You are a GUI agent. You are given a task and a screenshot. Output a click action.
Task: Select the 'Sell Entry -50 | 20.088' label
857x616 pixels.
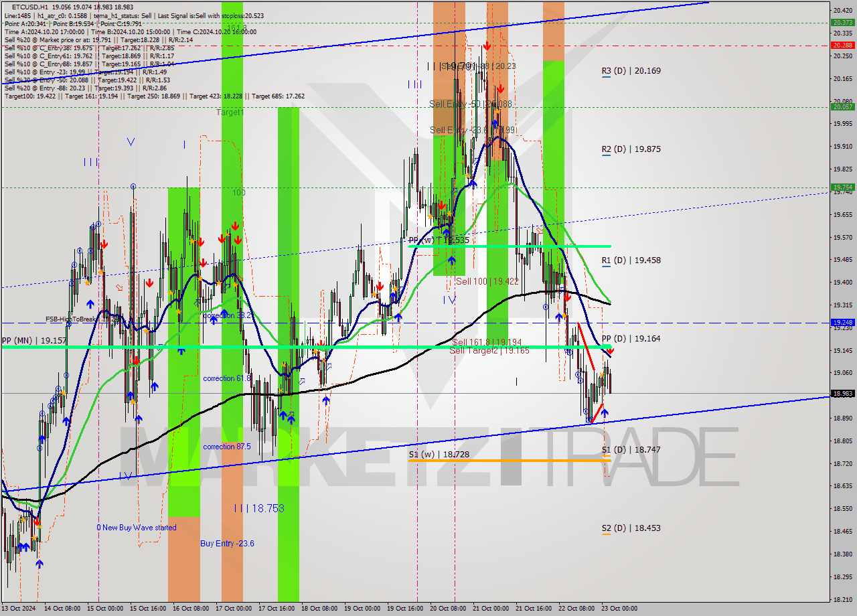tap(471, 104)
